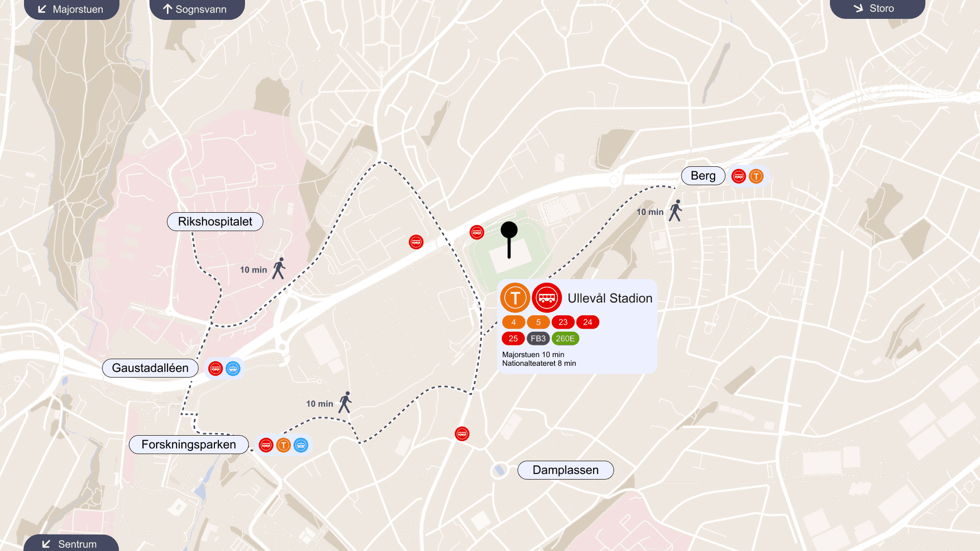Click the blue tram icon next to Forskningsparken
This screenshot has width=980, height=551.
[x=301, y=445]
